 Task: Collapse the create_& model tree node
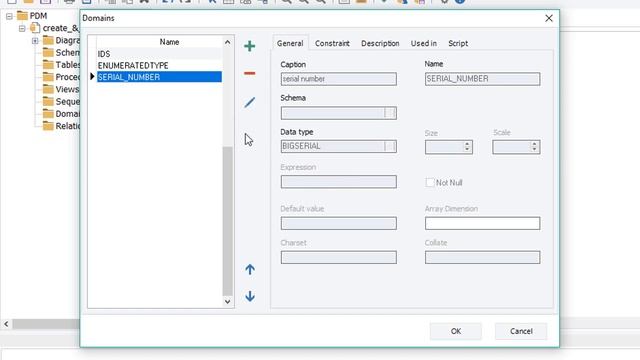pyautogui.click(x=22, y=28)
